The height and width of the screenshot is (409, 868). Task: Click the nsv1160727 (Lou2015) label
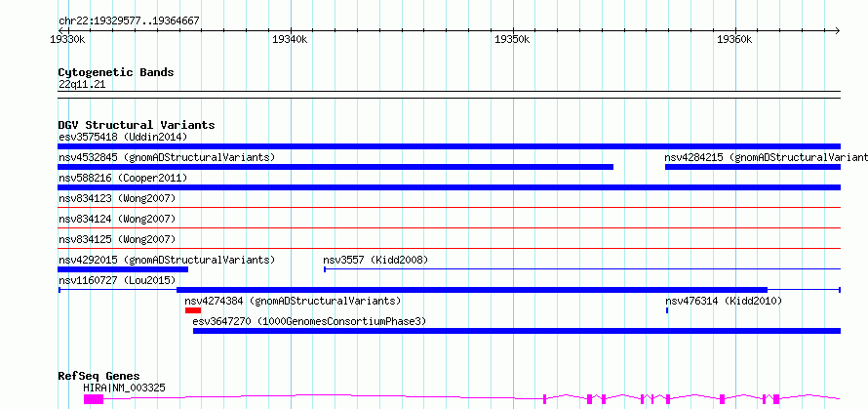117,280
